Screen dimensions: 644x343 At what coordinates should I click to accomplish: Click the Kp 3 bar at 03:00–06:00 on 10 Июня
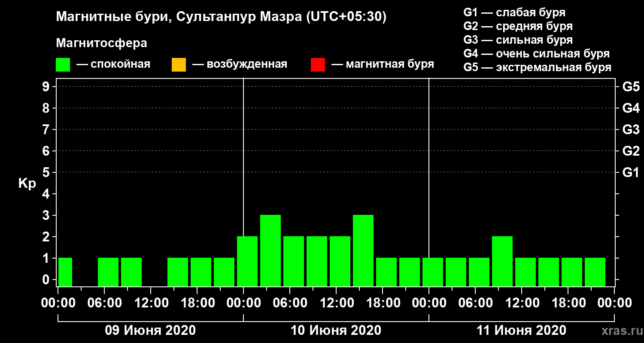270,250
